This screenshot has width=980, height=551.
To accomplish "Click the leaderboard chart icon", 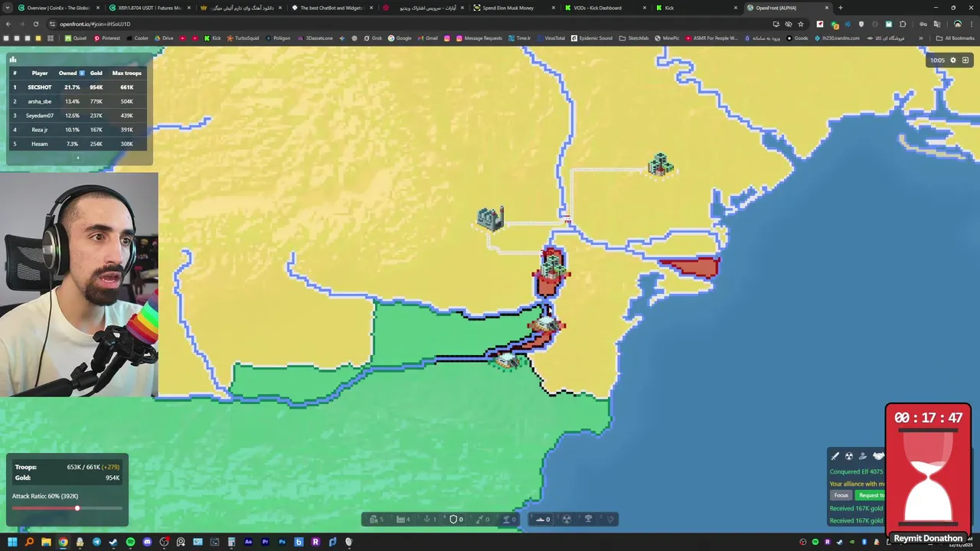I will click(13, 59).
